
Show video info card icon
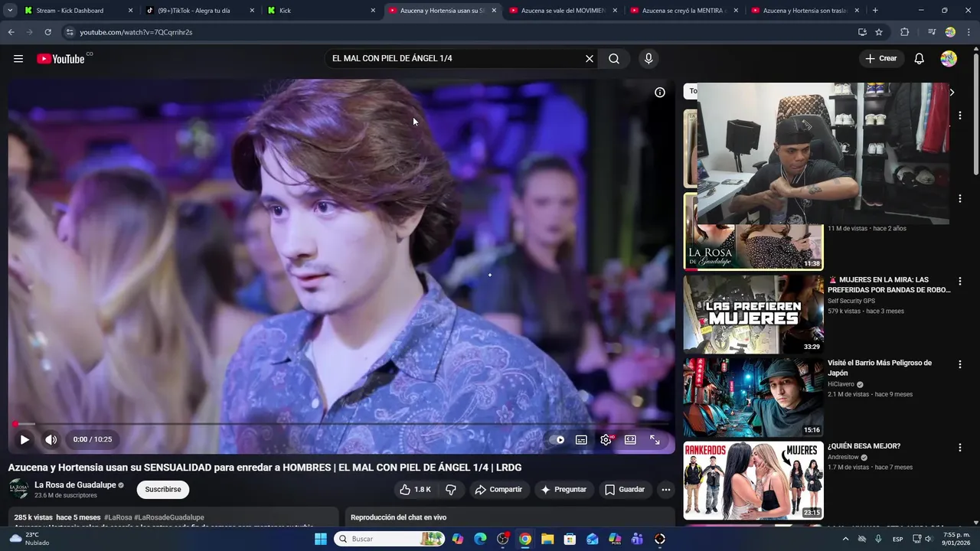click(x=660, y=93)
